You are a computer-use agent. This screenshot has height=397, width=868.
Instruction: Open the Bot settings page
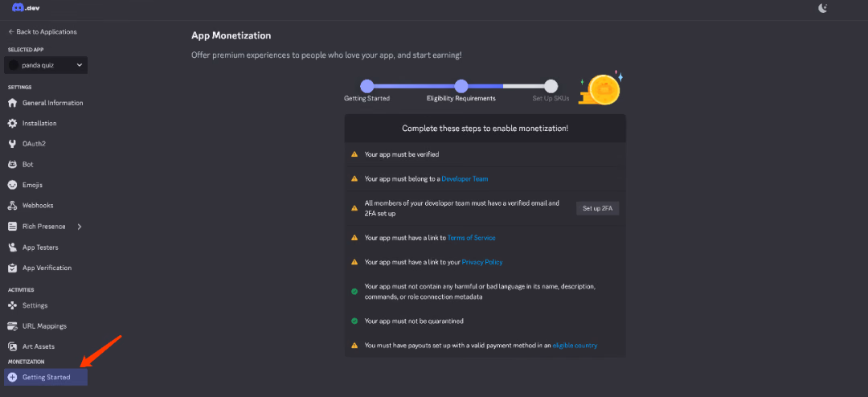pyautogui.click(x=27, y=165)
